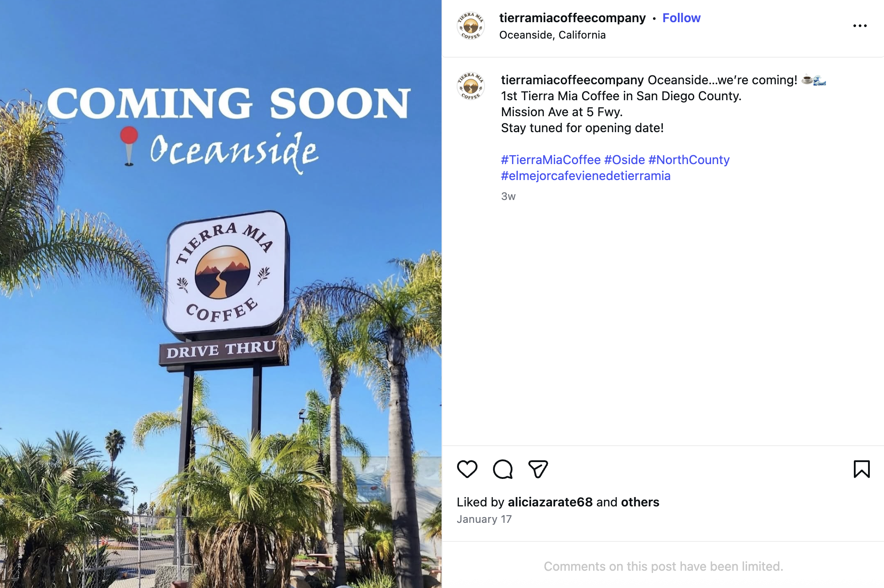Click the 3w caption timestamp
Viewport: 884px width, 588px height.
508,196
